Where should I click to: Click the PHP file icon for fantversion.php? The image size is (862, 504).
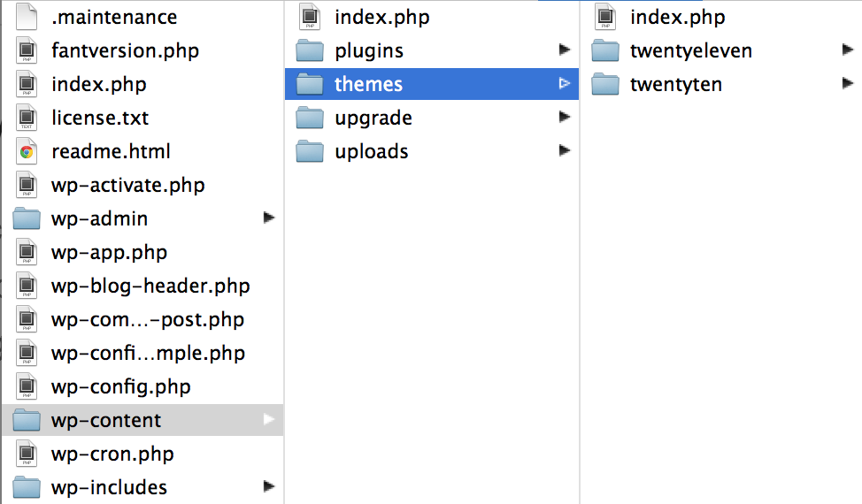tap(27, 51)
